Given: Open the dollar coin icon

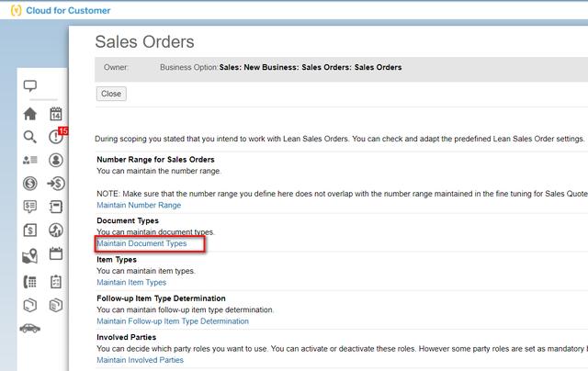Looking at the screenshot, I should [30, 184].
